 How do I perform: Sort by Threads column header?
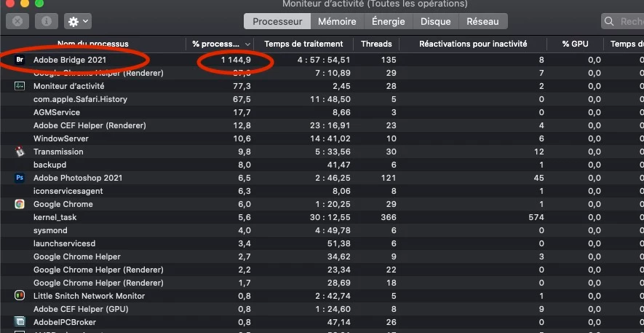click(x=376, y=44)
